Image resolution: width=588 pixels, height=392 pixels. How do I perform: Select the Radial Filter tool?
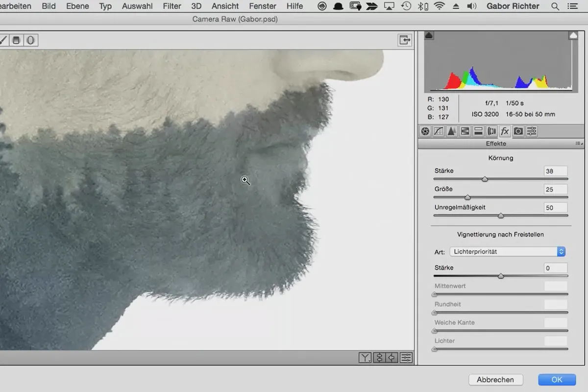[30, 40]
